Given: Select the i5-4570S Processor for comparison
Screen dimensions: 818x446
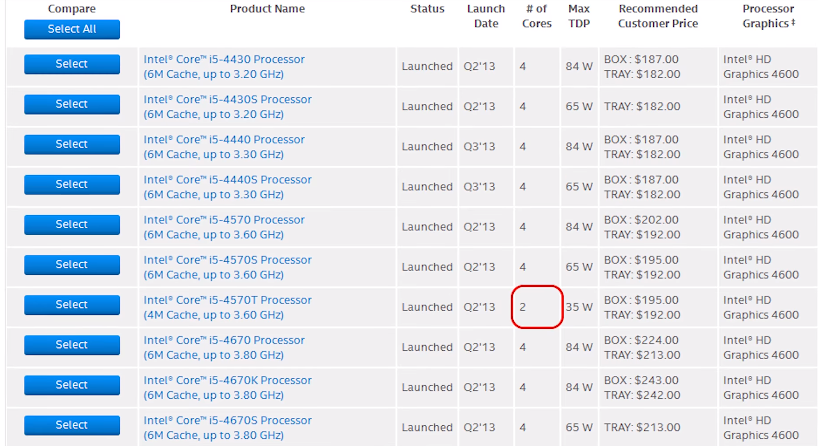Looking at the screenshot, I should click(x=72, y=264).
